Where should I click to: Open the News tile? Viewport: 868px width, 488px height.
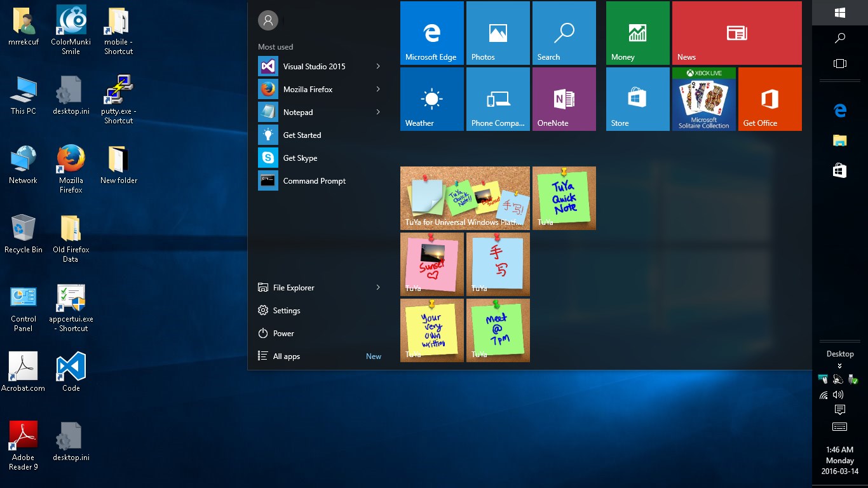(x=737, y=33)
